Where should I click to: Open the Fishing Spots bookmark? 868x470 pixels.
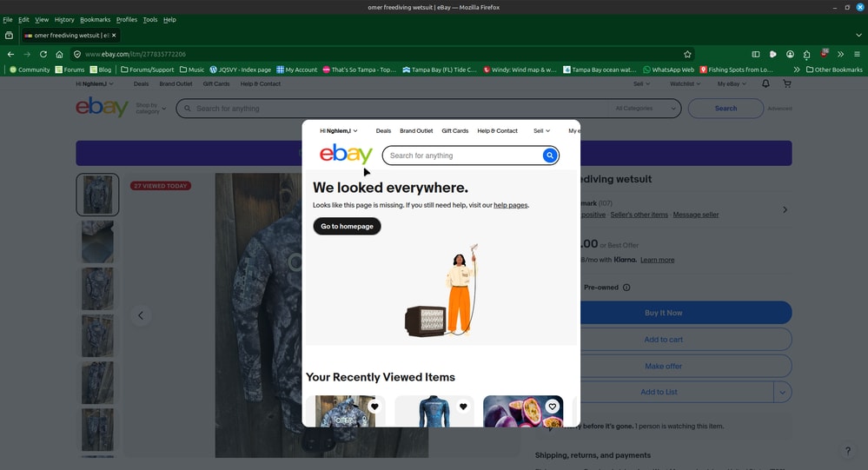tap(736, 70)
